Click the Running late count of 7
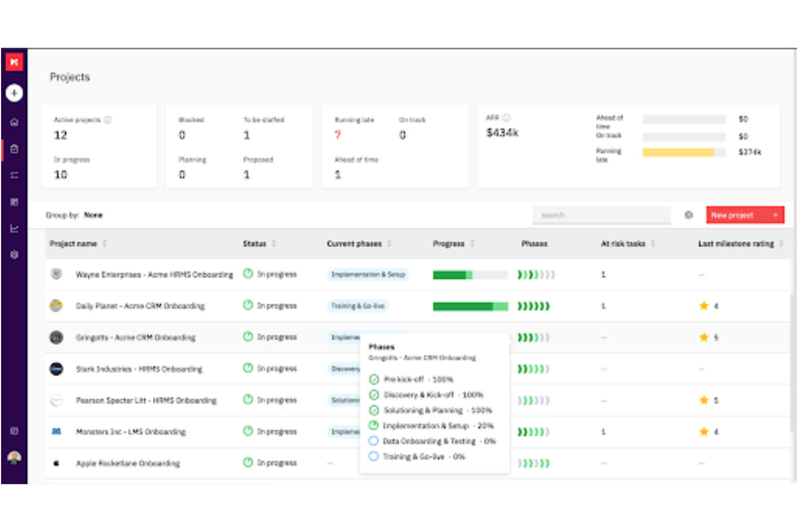Screen dimensions: 798x532 point(338,135)
